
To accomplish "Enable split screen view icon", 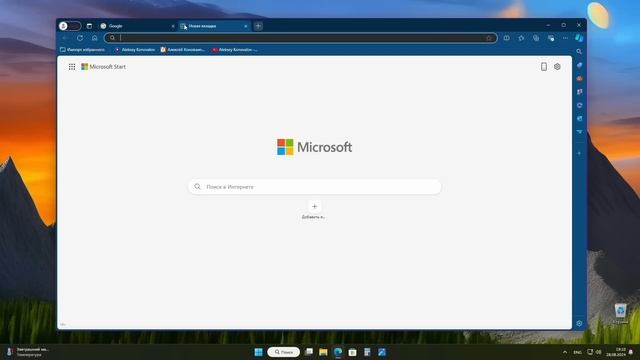I will click(x=507, y=38).
